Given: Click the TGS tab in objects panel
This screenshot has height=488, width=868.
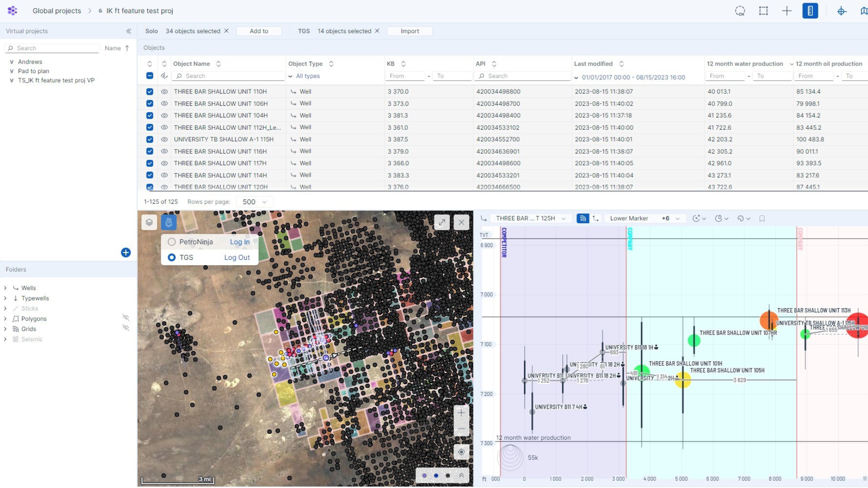Looking at the screenshot, I should 303,30.
